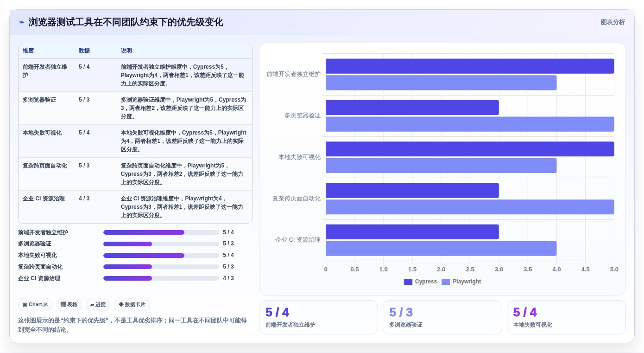Click Playwright bar for 多浏览器验证 in chart
This screenshot has width=644, height=353.
tap(470, 124)
